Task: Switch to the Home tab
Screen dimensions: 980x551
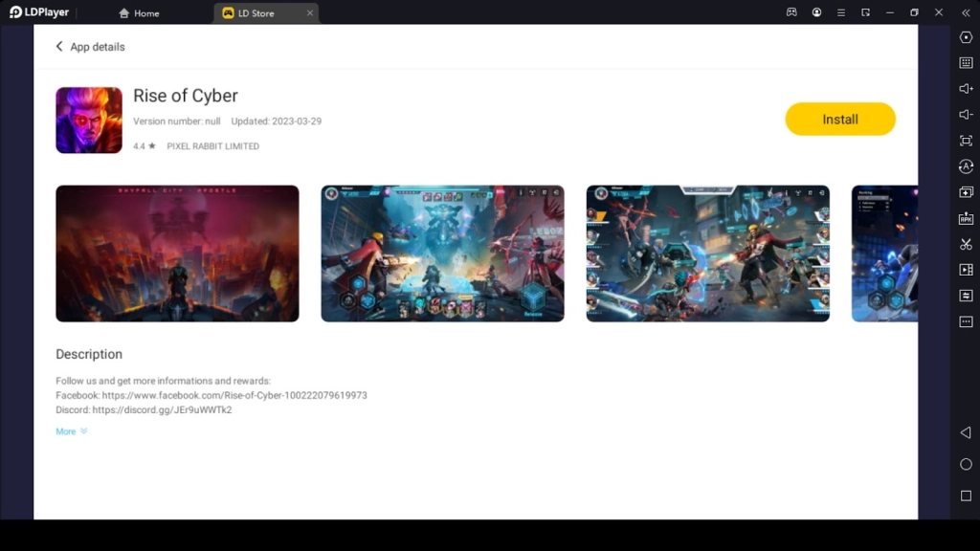Action: pyautogui.click(x=139, y=12)
